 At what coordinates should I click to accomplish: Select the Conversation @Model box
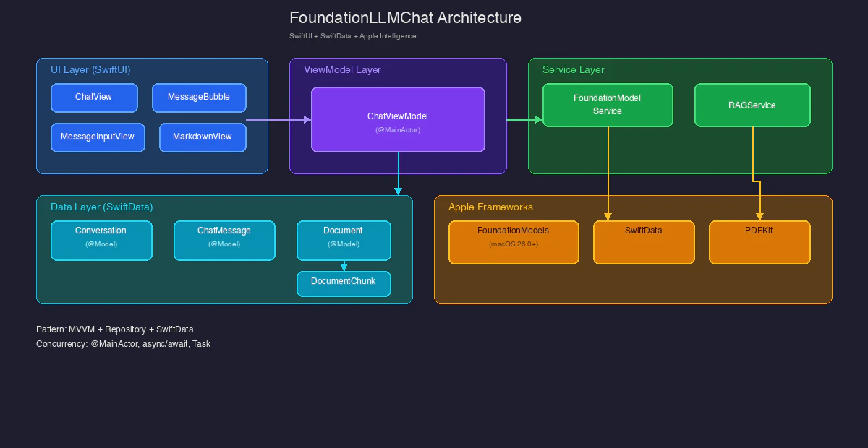point(101,240)
